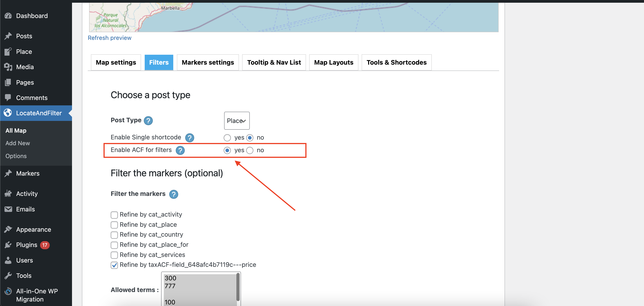
Task: Select 300 in Allowed terms list
Action: point(171,278)
